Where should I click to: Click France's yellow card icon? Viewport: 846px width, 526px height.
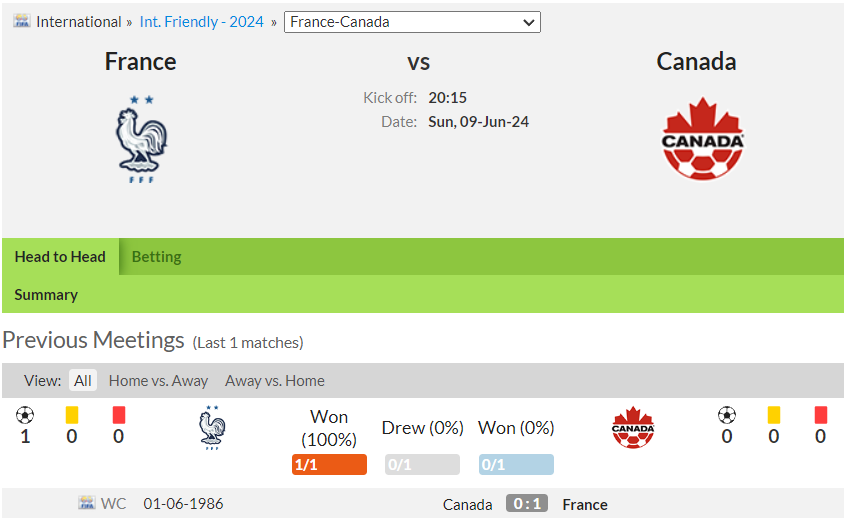[x=72, y=415]
